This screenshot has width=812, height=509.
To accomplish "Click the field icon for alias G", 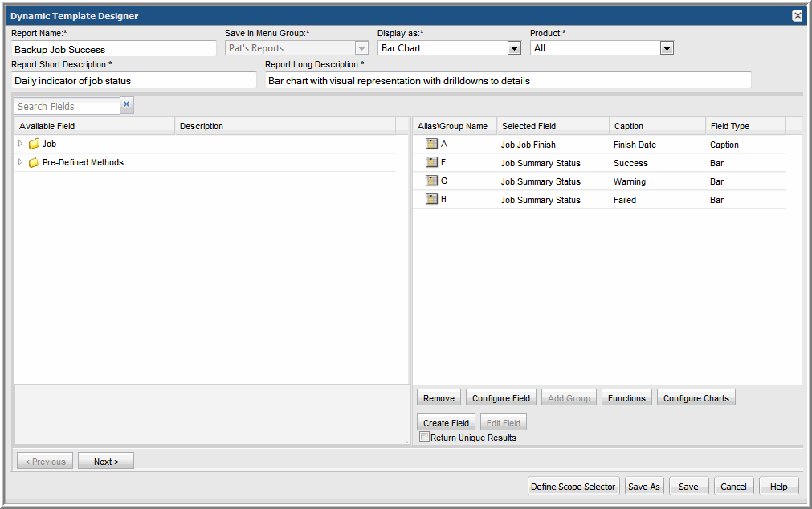I will [x=431, y=181].
